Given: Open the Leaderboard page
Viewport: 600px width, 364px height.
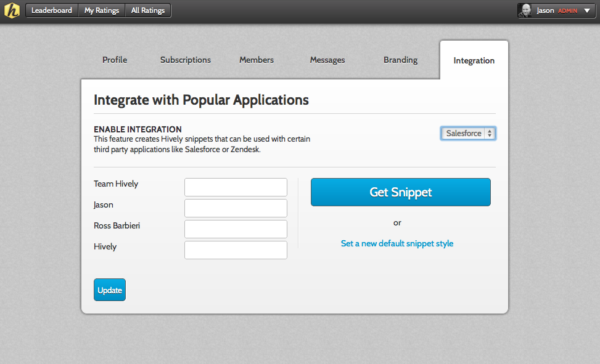Looking at the screenshot, I should click(x=52, y=10).
